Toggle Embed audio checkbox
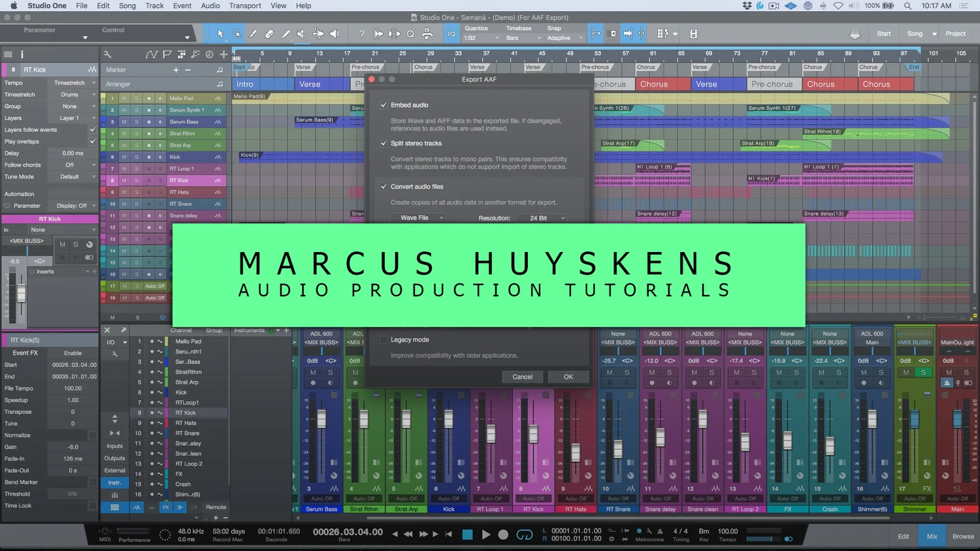The image size is (980, 551). (x=384, y=104)
